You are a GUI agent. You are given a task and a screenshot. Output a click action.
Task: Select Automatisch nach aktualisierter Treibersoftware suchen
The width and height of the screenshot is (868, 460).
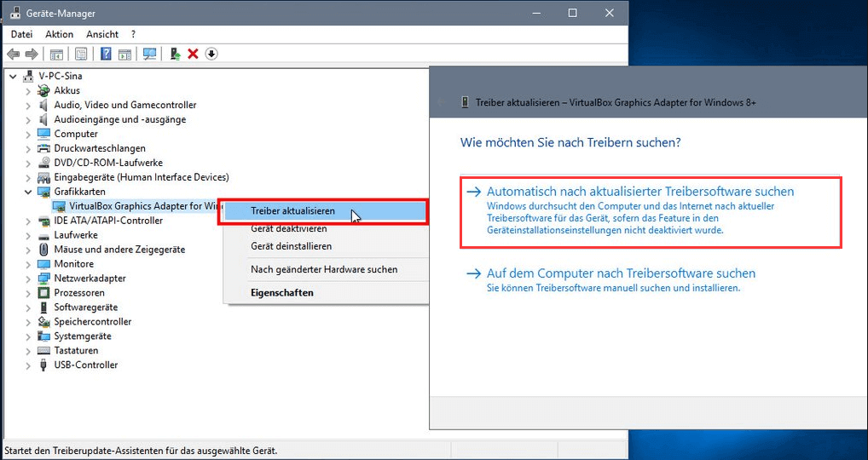point(651,212)
